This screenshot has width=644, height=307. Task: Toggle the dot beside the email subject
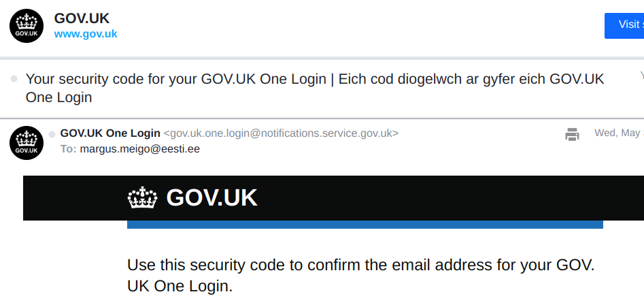click(x=14, y=80)
